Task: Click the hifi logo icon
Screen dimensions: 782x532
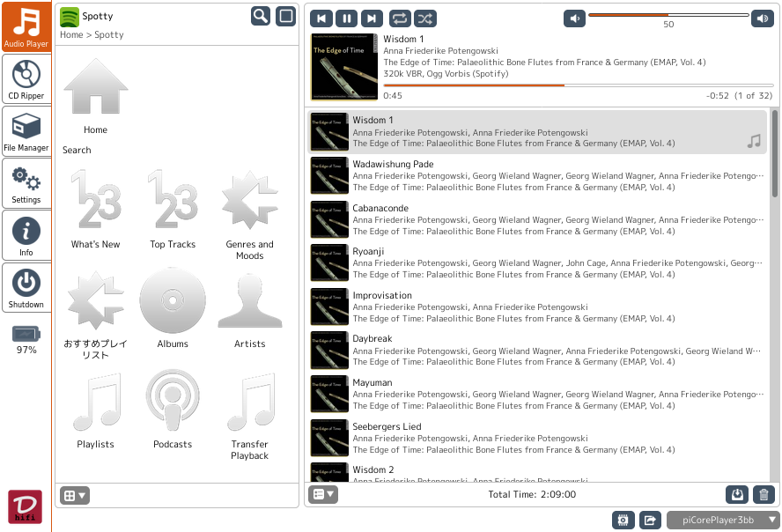Action: 25,506
